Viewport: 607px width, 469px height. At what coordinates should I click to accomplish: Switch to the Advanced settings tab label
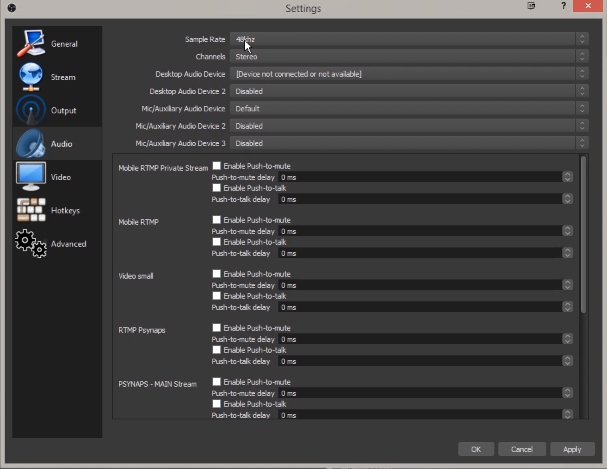(x=69, y=244)
